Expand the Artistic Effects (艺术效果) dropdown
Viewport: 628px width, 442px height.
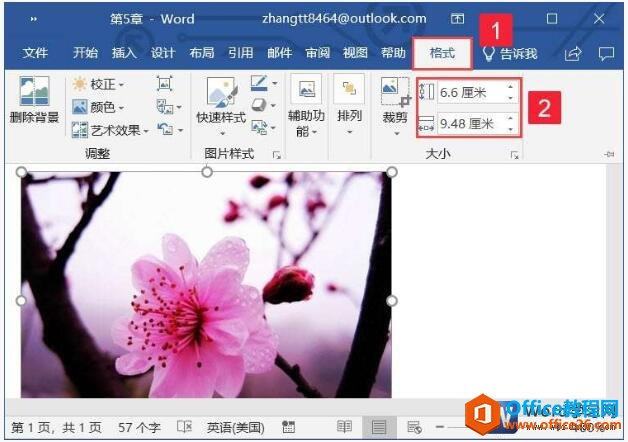coord(111,130)
